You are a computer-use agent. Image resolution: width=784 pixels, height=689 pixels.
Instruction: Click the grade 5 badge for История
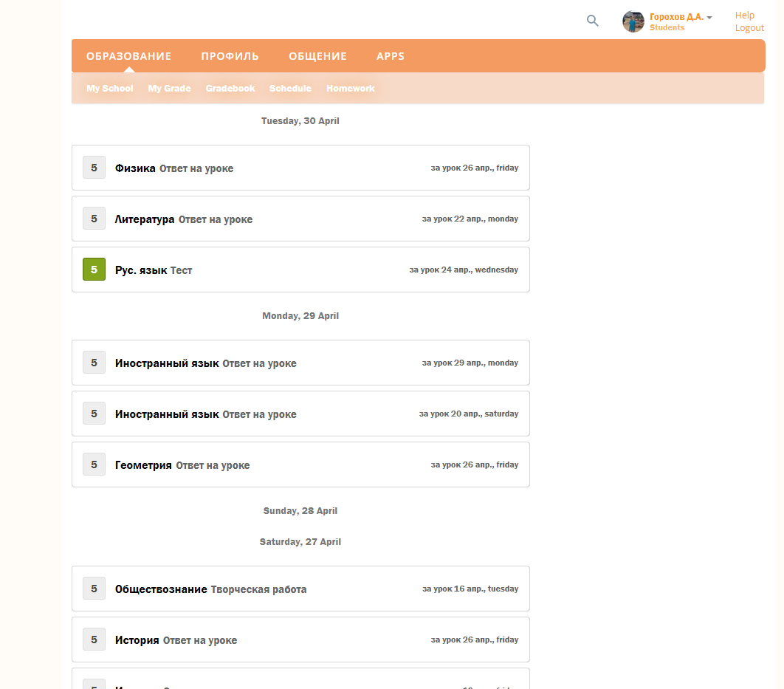[94, 640]
